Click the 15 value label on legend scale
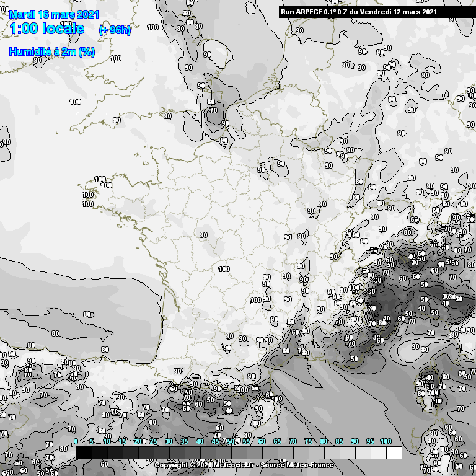 pos(122,441)
